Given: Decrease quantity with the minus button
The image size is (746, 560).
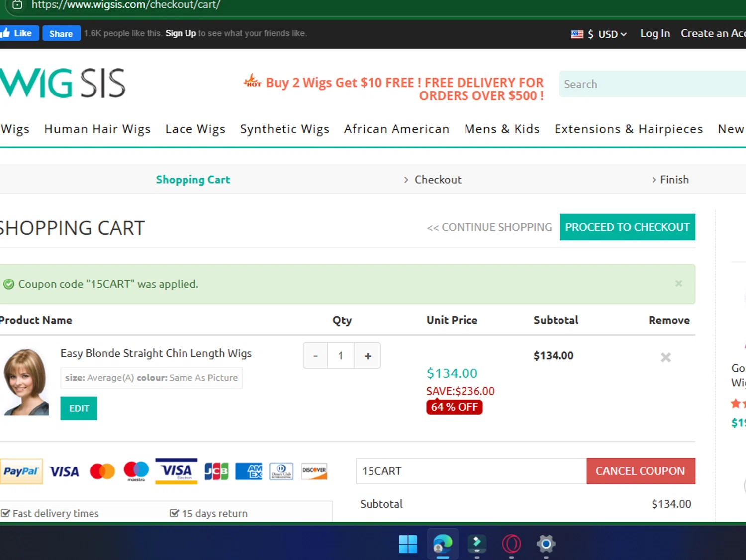Looking at the screenshot, I should click(x=315, y=356).
